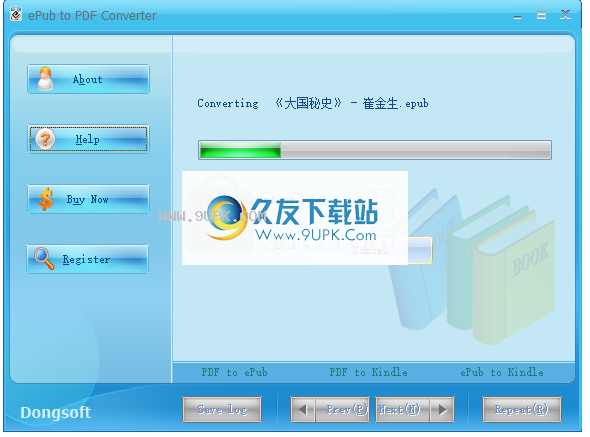Click the ePub to PDF Converter title icon

(x=16, y=14)
